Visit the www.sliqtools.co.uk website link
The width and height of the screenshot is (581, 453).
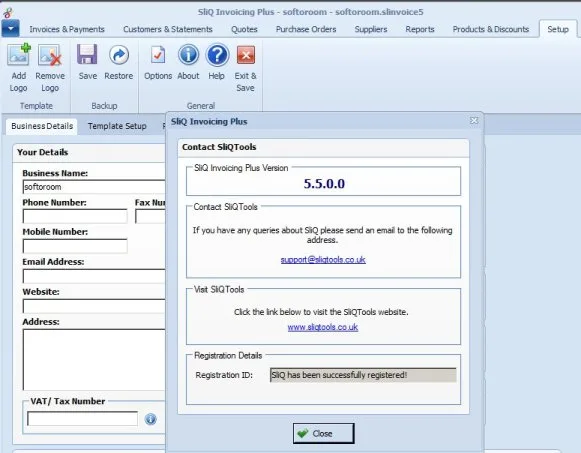tap(323, 327)
